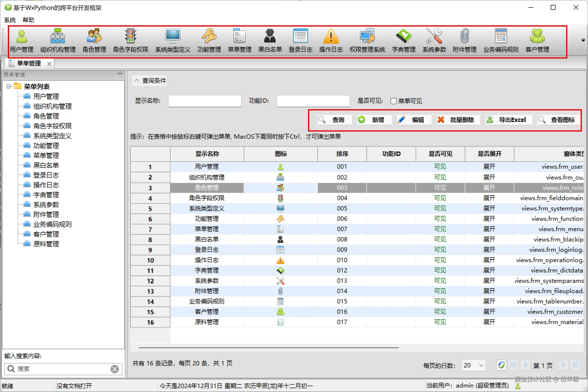The image size is (588, 392).
Task: Expand the toolbar overflow arrow
Action: (x=583, y=40)
